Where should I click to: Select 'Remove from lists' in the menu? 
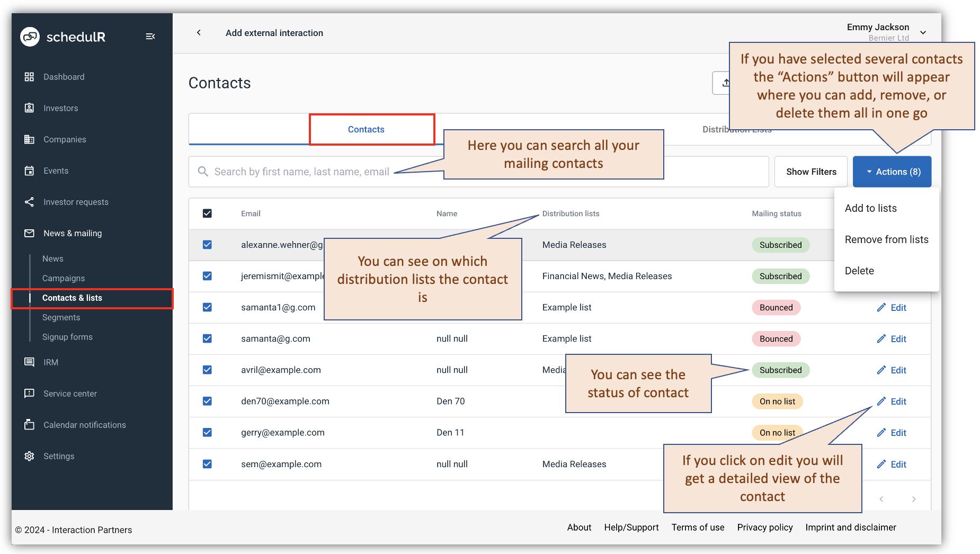(886, 239)
